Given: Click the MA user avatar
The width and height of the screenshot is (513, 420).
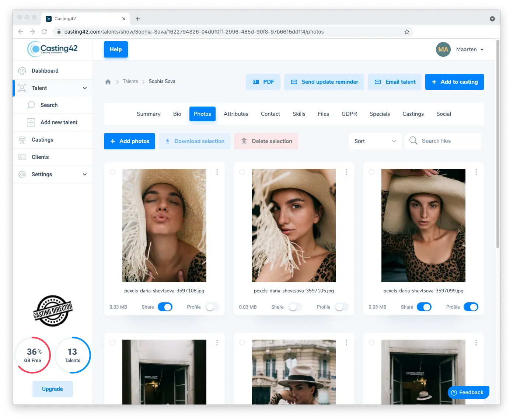Looking at the screenshot, I should [443, 49].
